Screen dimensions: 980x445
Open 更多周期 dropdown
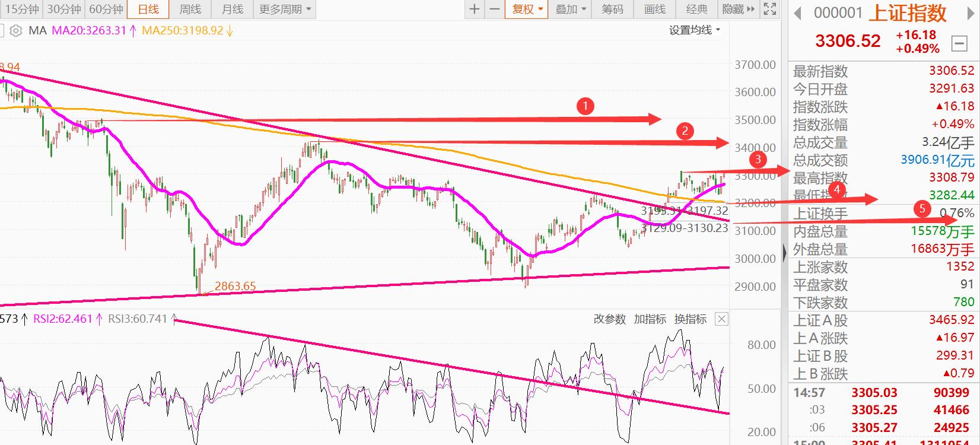[285, 9]
